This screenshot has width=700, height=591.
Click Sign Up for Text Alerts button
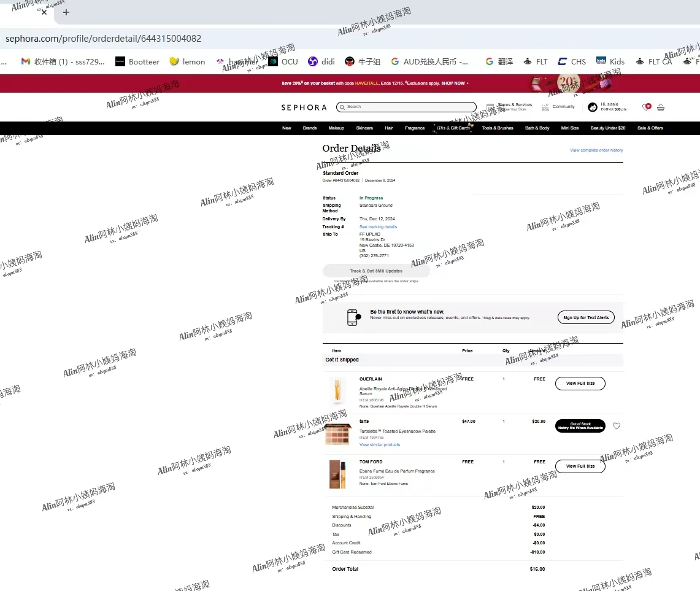(x=586, y=318)
